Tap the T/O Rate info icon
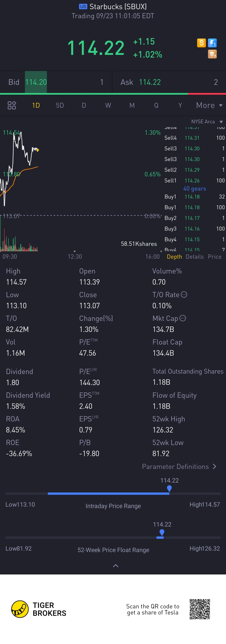226x644 pixels. pos(184,294)
